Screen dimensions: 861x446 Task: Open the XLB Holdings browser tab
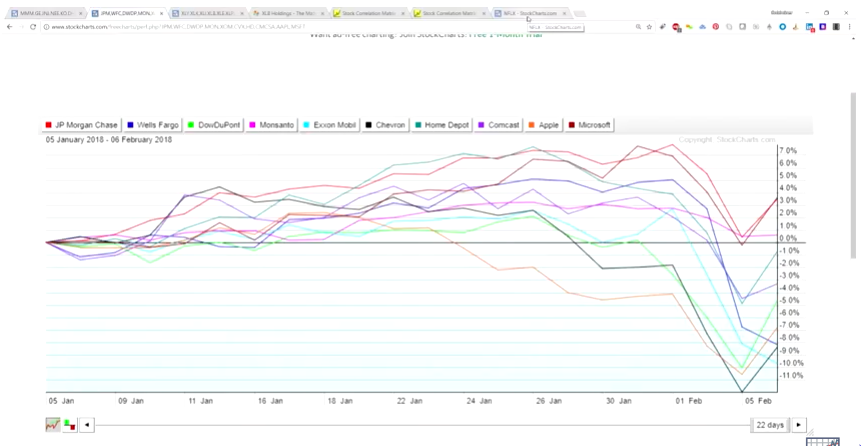(286, 13)
